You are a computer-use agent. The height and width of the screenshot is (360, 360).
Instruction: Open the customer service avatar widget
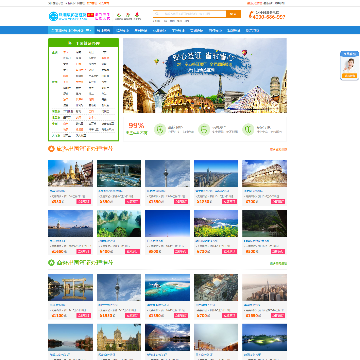(349, 65)
